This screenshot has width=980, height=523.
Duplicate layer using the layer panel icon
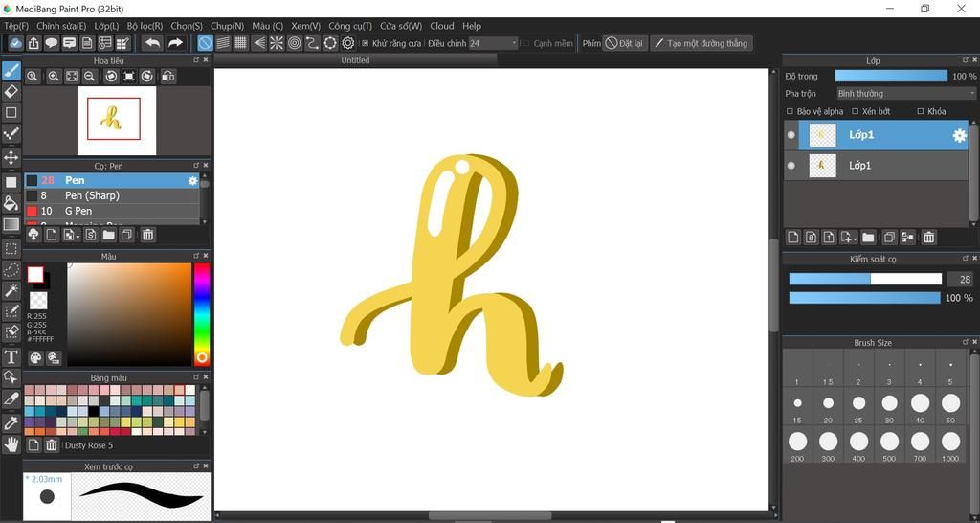pos(889,238)
